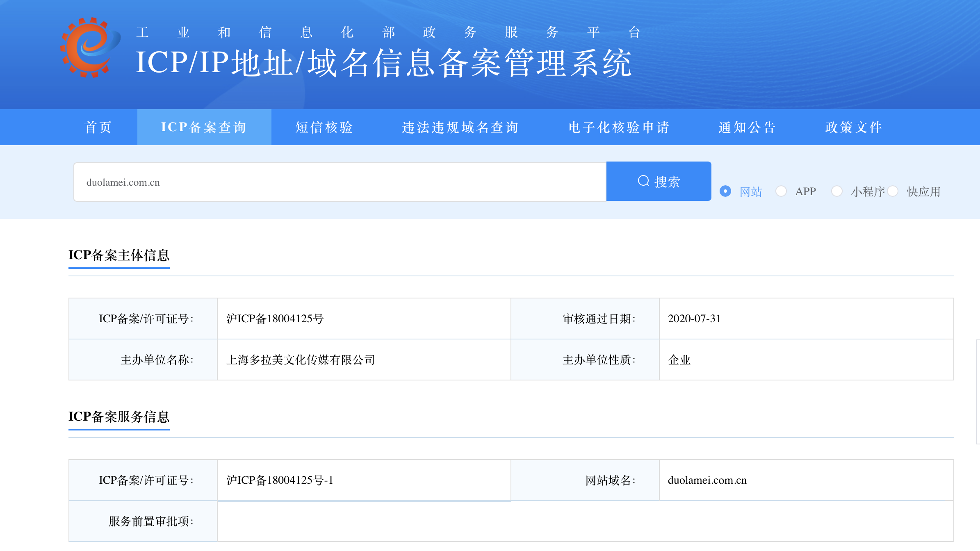
Task: Open 通知公告 navigation item
Action: pyautogui.click(x=747, y=127)
